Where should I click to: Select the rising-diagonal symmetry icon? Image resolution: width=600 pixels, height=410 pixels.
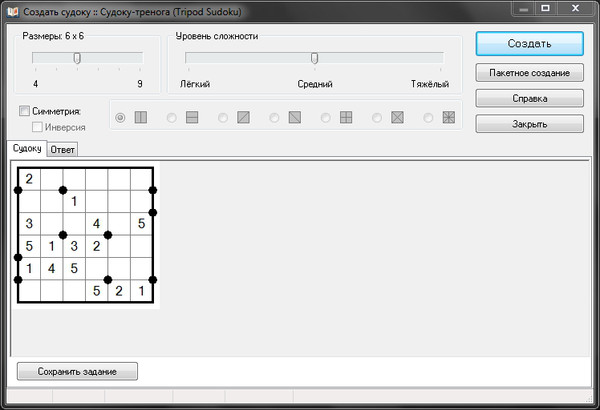click(x=243, y=118)
